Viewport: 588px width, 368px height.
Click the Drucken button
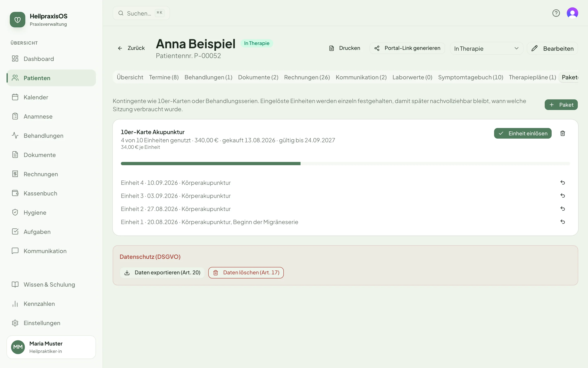click(345, 48)
